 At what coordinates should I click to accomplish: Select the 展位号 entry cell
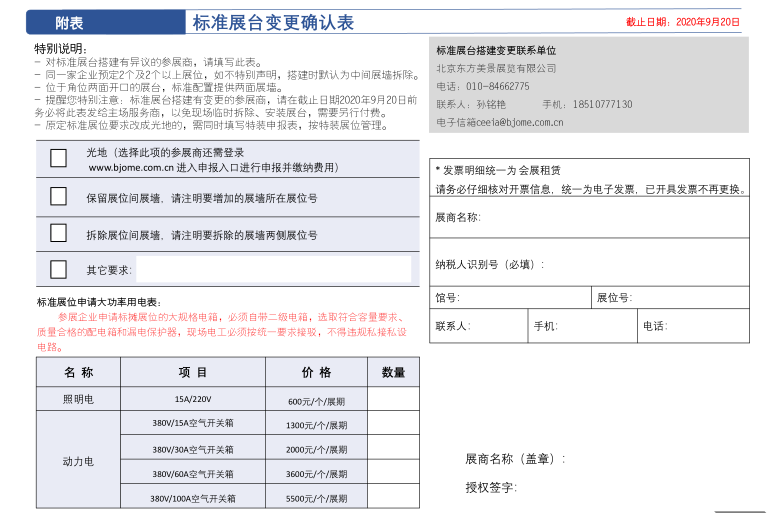685,297
